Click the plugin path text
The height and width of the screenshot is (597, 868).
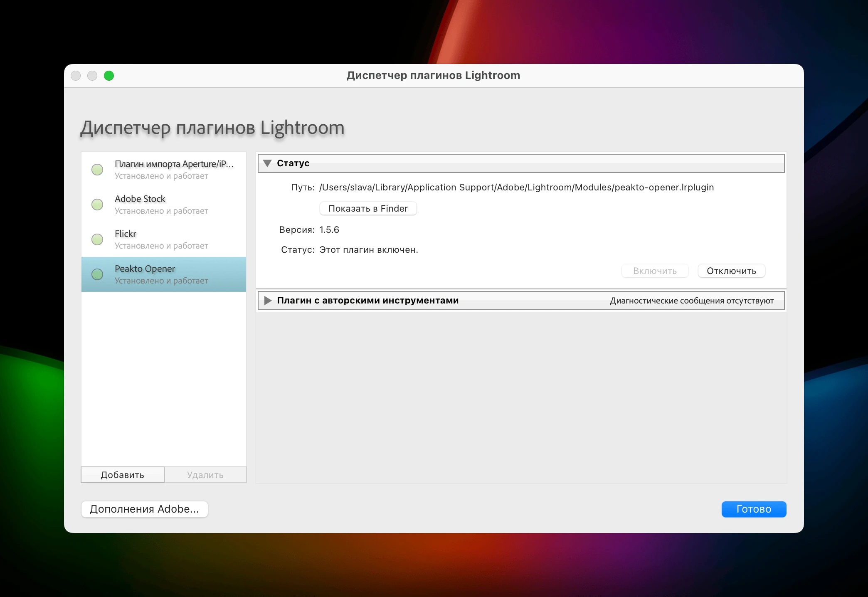[x=517, y=187]
